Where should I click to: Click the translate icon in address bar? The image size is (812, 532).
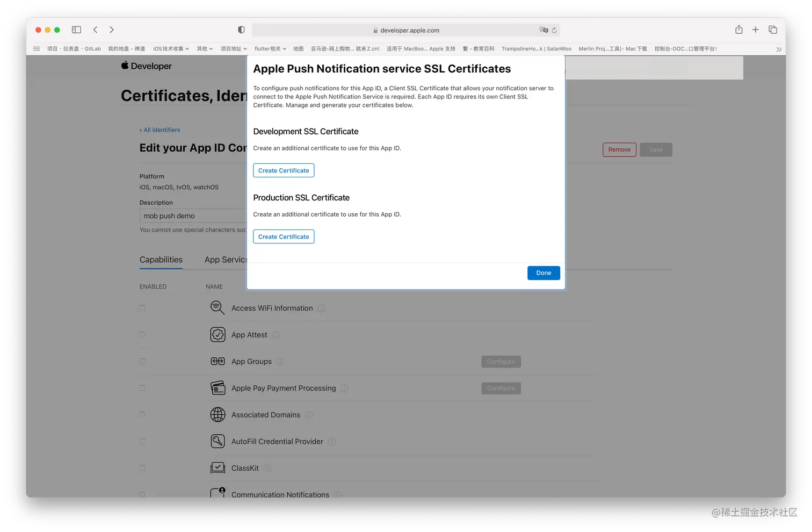tap(543, 30)
